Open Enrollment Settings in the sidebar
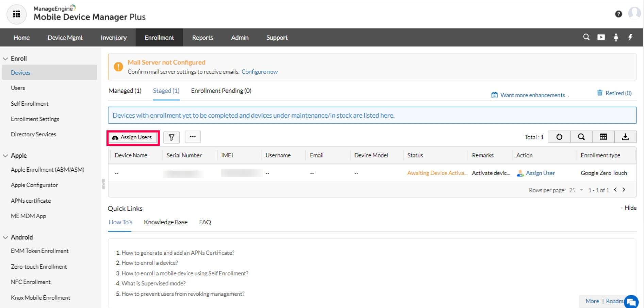This screenshot has width=644, height=308. tap(35, 119)
